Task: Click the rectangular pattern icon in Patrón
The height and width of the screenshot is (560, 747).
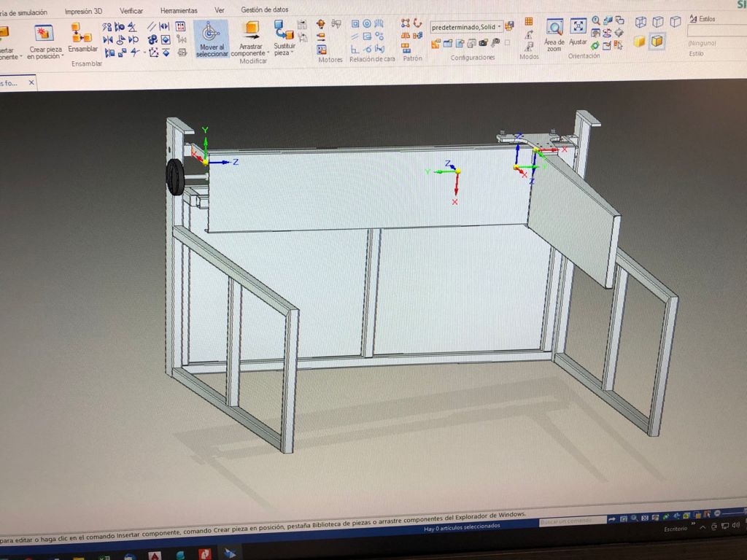Action: pyautogui.click(x=405, y=23)
